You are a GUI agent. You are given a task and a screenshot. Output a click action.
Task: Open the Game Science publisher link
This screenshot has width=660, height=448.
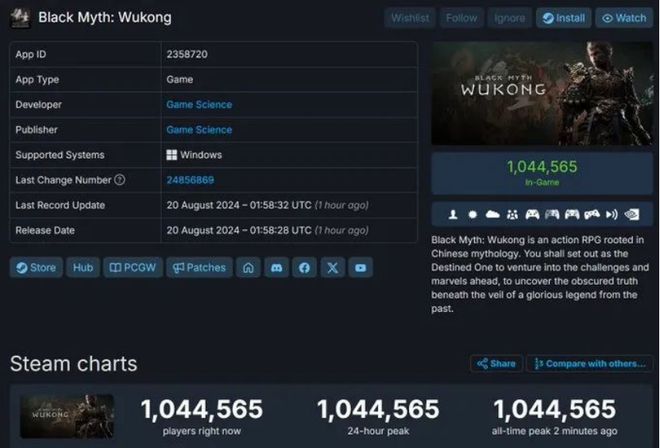click(199, 130)
